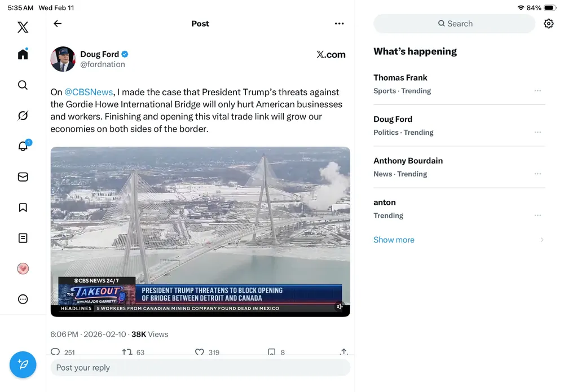Open Messages envelope icon

pos(23,177)
